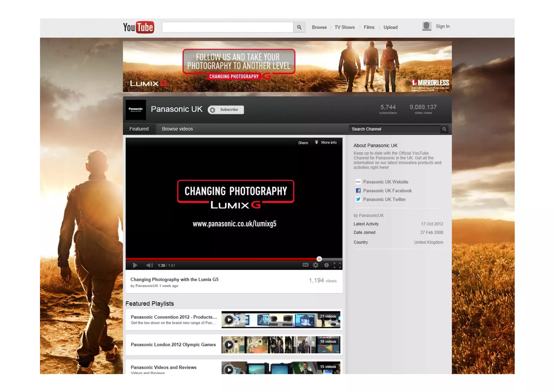The image size is (555, 392).
Task: Click in the Search Channel field
Action: [x=395, y=129]
